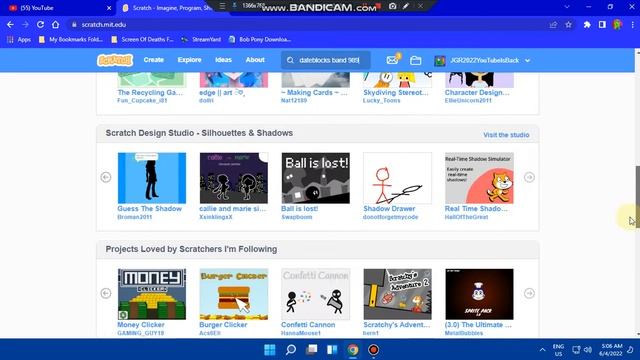Open the Messages envelope icon

392,60
